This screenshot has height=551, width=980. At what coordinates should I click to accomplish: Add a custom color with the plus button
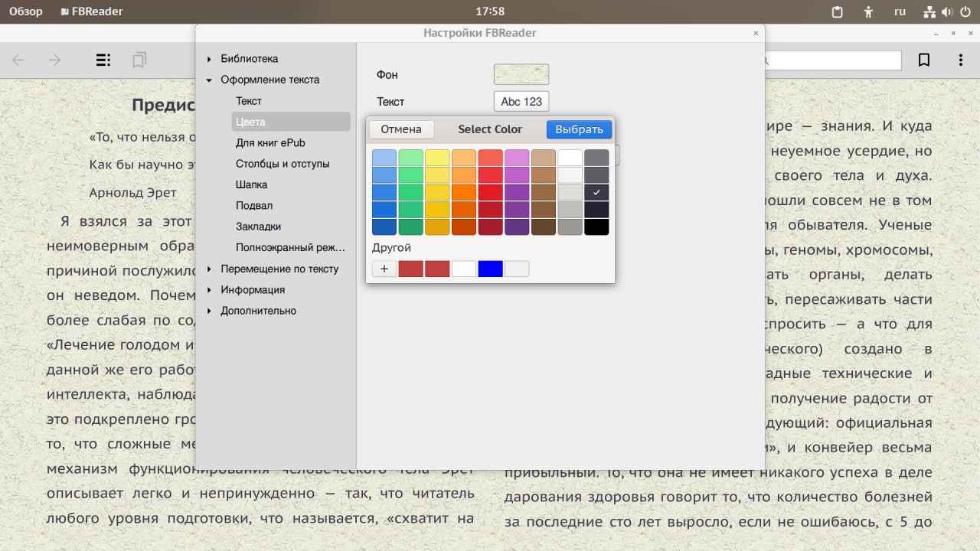[x=384, y=269]
